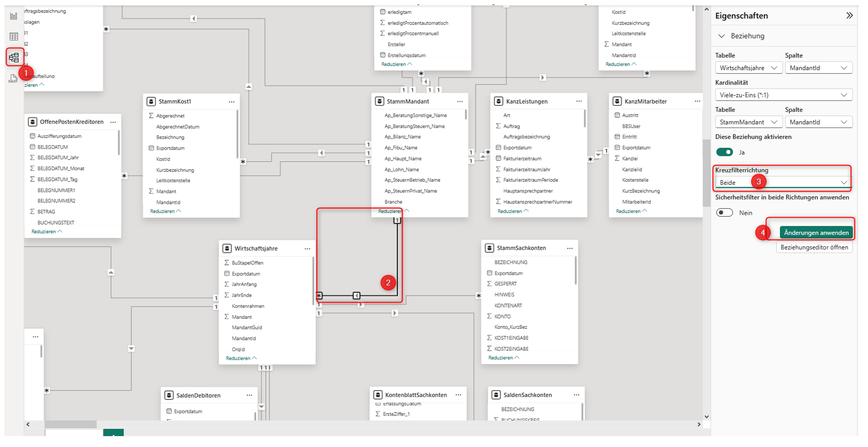Open the first Tabelle dropdown showing Wirtschaftsjahre

pyautogui.click(x=748, y=68)
